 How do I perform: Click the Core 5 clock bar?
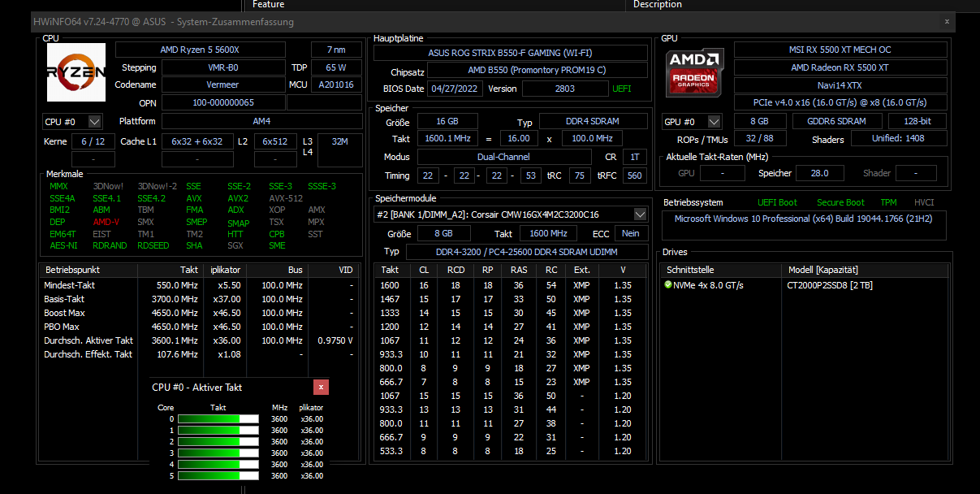click(x=218, y=476)
